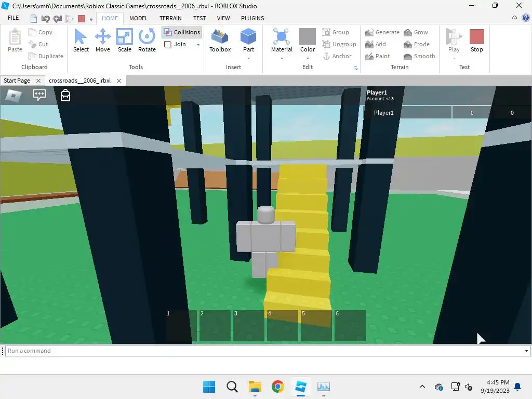The height and width of the screenshot is (399, 532).
Task: Switch to the PLUGINS ribbon tab
Action: tap(252, 18)
